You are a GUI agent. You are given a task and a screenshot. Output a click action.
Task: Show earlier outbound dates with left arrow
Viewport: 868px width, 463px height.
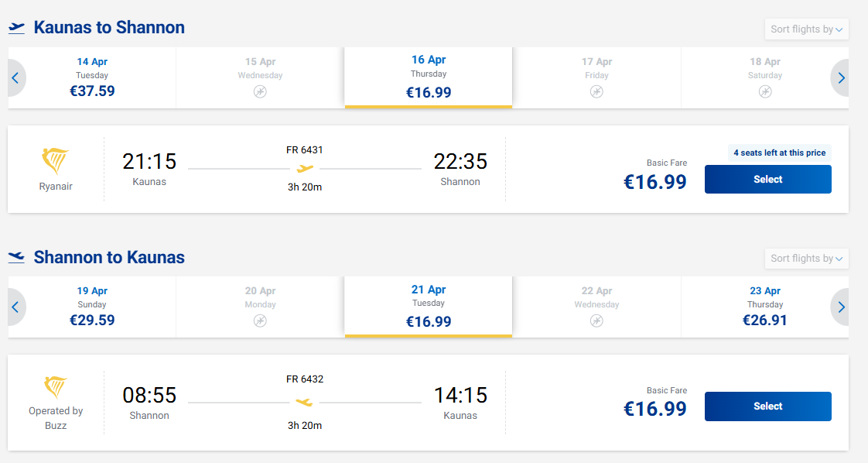pos(15,77)
